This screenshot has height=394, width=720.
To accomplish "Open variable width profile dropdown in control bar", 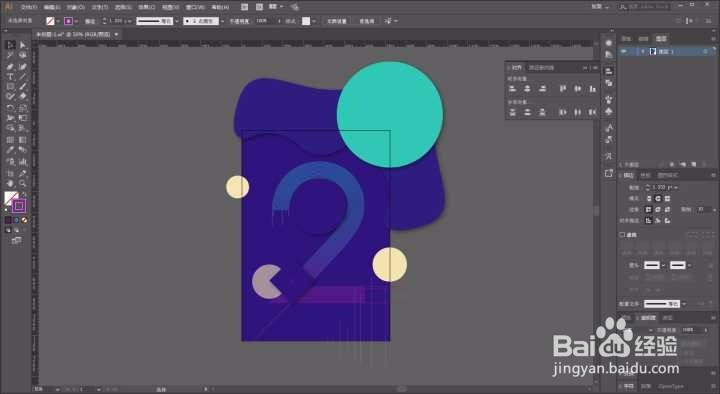I will [x=177, y=21].
